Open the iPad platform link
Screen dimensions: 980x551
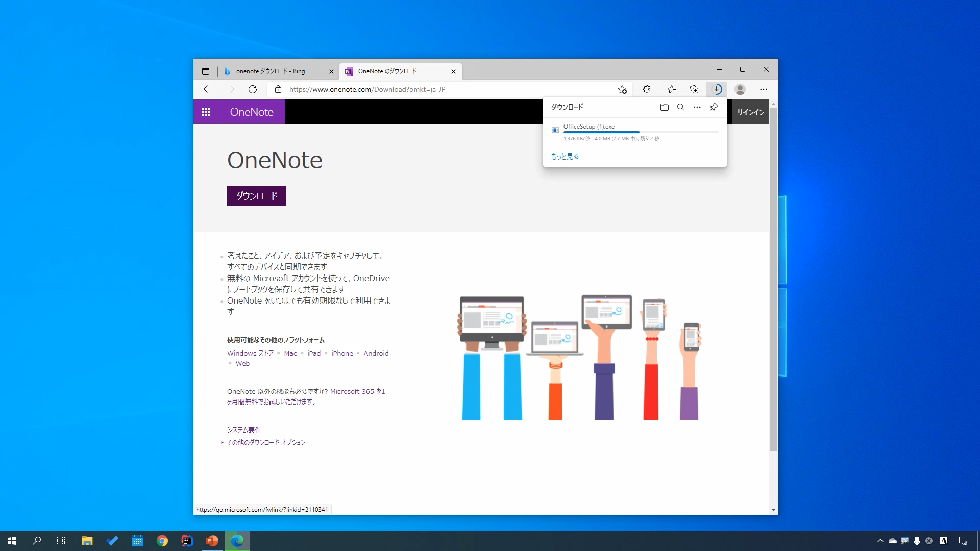[314, 353]
